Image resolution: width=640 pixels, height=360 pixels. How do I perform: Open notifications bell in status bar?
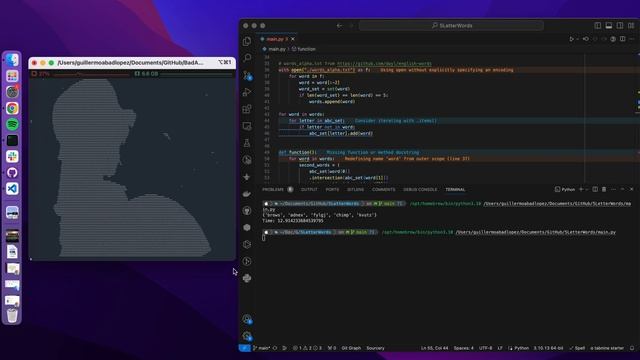632,348
